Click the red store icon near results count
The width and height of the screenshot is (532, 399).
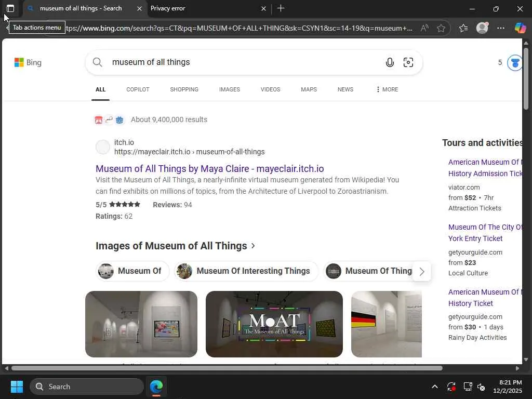[98, 120]
